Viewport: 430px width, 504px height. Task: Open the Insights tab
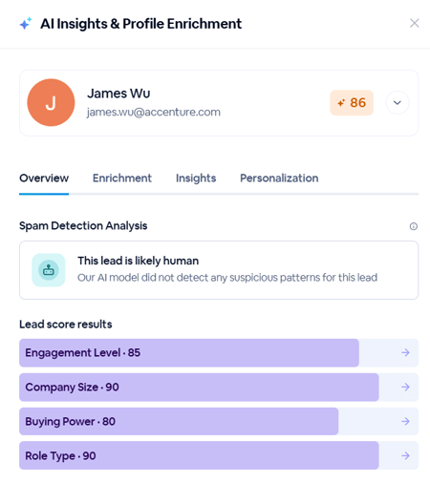click(x=196, y=178)
